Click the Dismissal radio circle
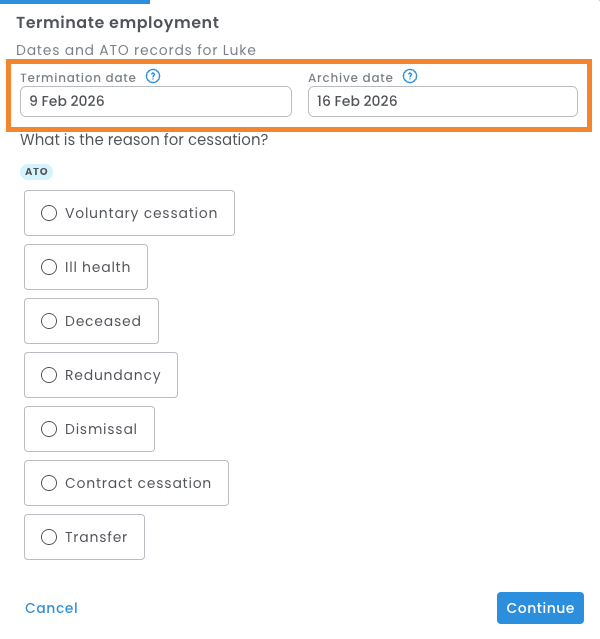 point(49,429)
